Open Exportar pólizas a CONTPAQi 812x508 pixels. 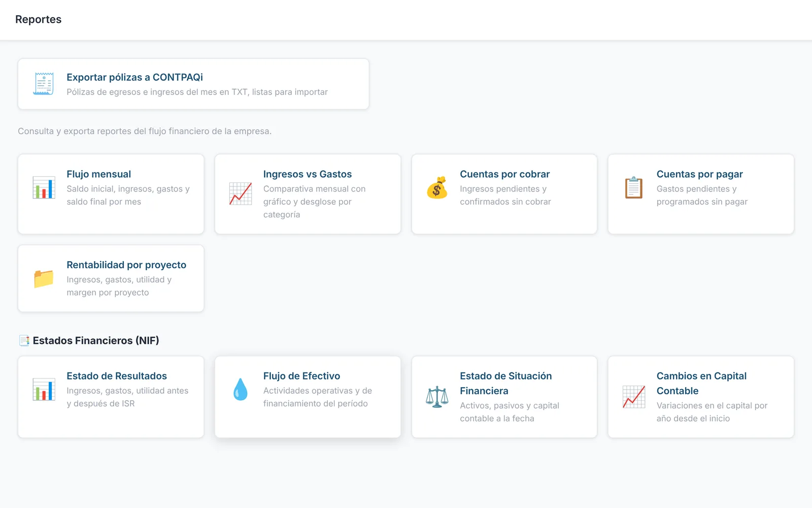point(193,84)
